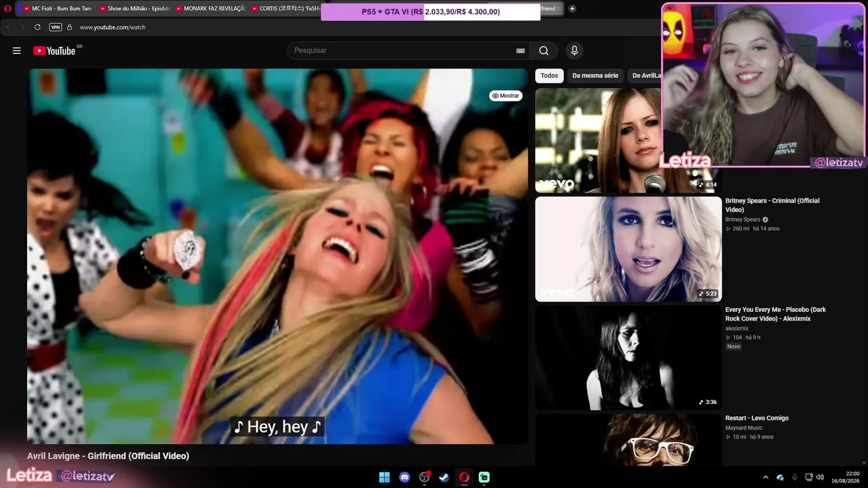This screenshot has width=868, height=488.
Task: Open the Opera menu logo
Action: (8, 9)
